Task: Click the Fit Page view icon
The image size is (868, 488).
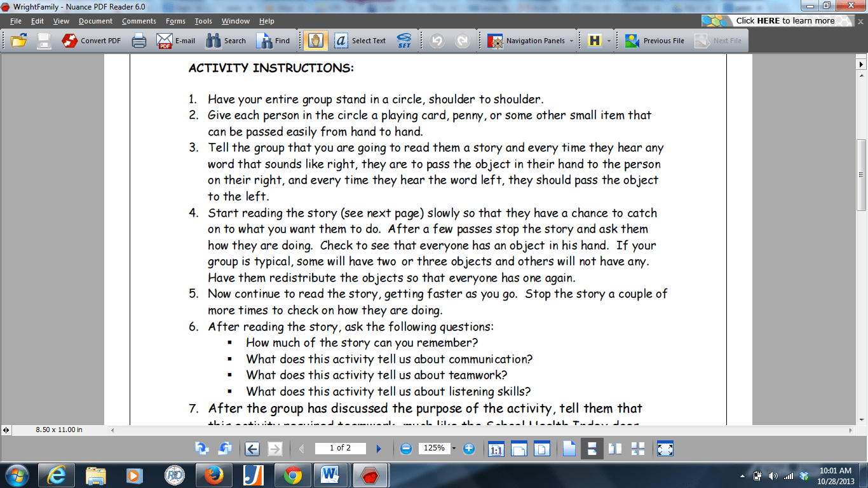Action: [x=541, y=449]
